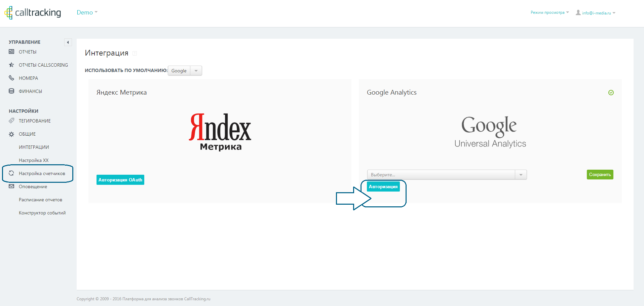Click the Использовать по умолчанию label

click(126, 70)
